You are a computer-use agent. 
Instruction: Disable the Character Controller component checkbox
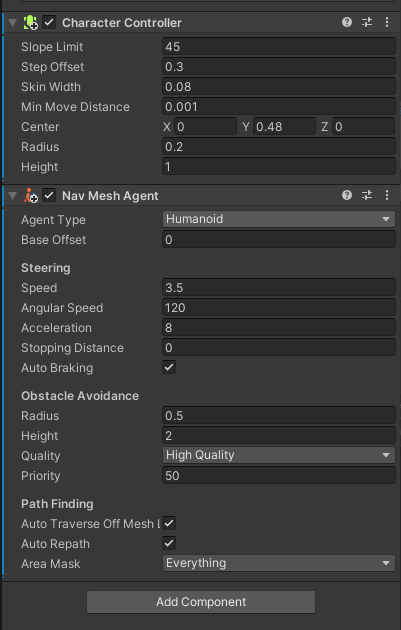pyautogui.click(x=49, y=22)
